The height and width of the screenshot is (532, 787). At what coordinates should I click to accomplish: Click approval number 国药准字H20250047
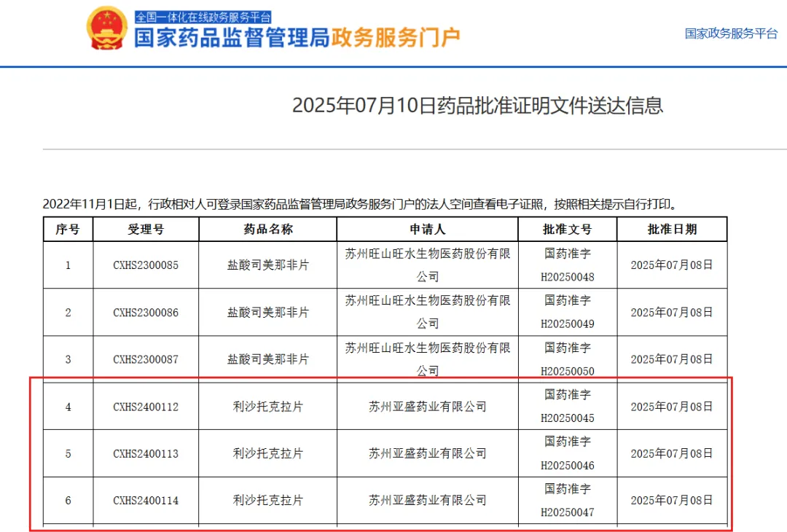(568, 501)
